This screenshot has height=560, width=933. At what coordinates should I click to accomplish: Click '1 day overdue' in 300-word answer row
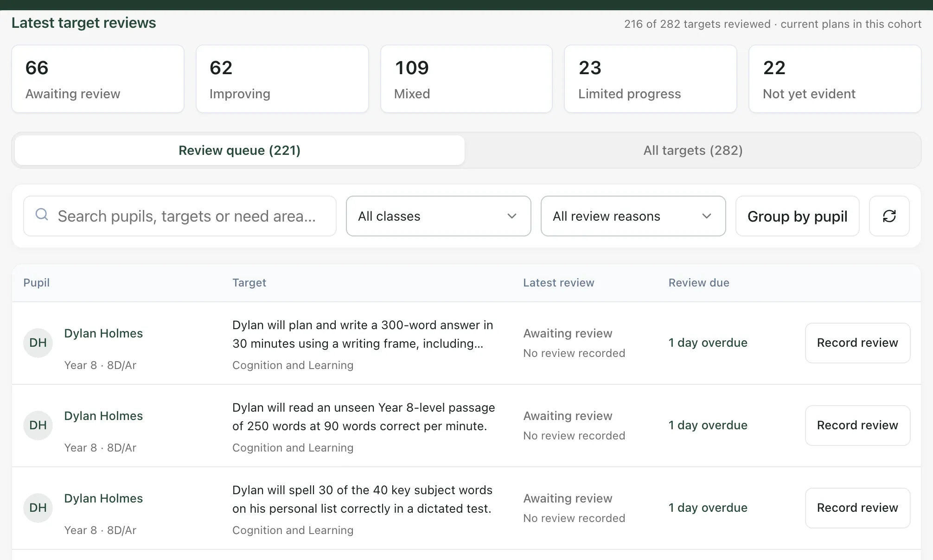tap(708, 343)
